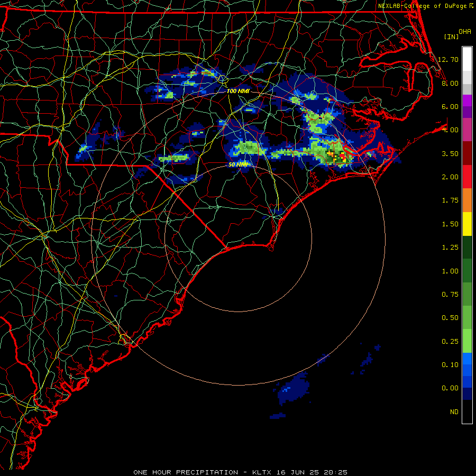476x476 pixels.
Task: Click the 'ND' scale label
Action: [x=454, y=411]
